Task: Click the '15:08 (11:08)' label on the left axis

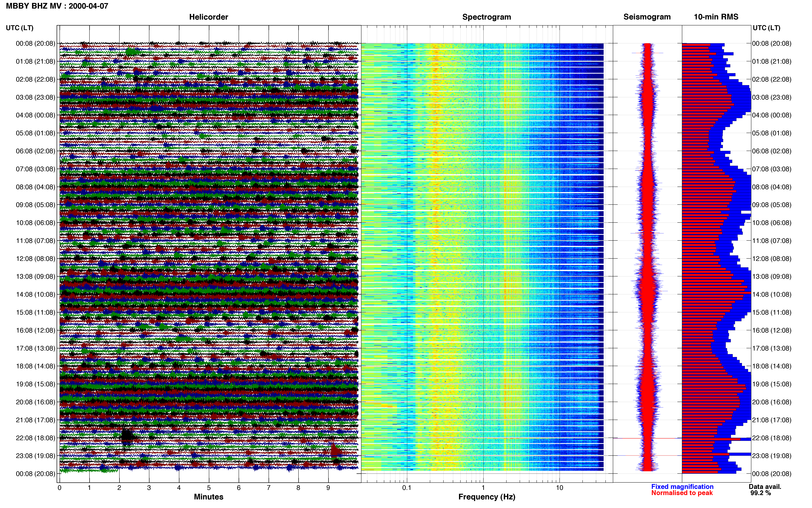Action: click(35, 313)
